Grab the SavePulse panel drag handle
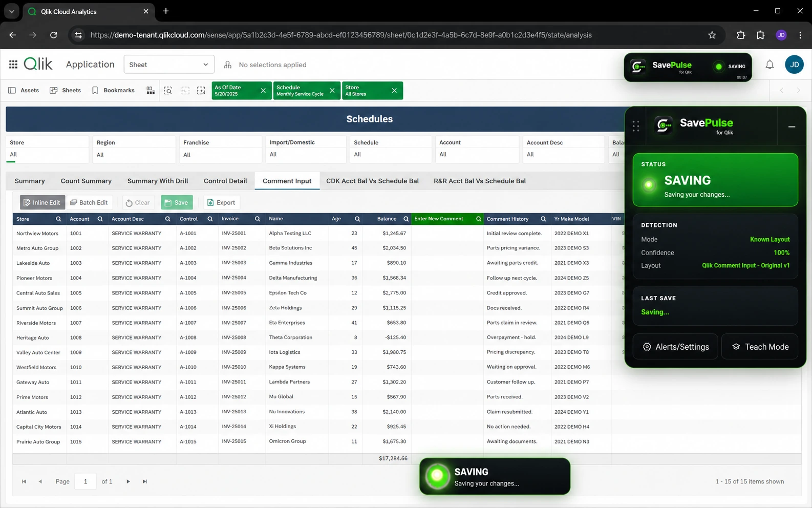Viewport: 812px width, 508px height. point(635,126)
